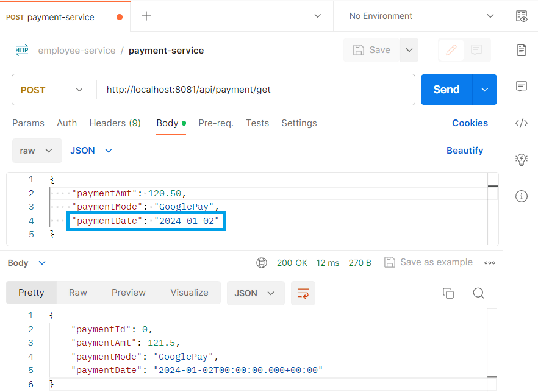Image resolution: width=538 pixels, height=392 pixels.
Task: Open the related requests lightbulb icon
Action: coord(522,160)
